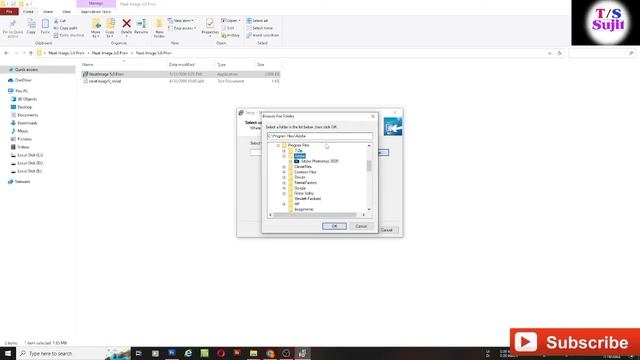Click Cancel in Browse For Folder dialog
The height and width of the screenshot is (360, 640).
point(361,226)
